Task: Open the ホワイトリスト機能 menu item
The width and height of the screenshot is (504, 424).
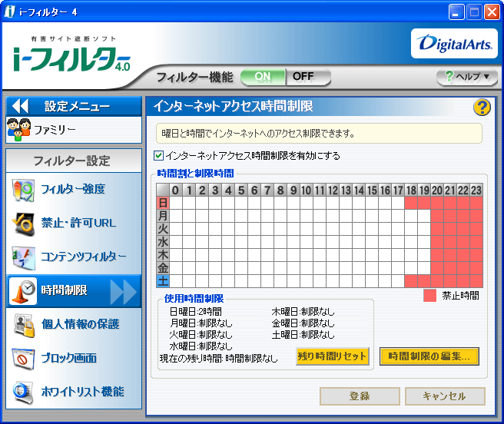Action: [x=74, y=392]
